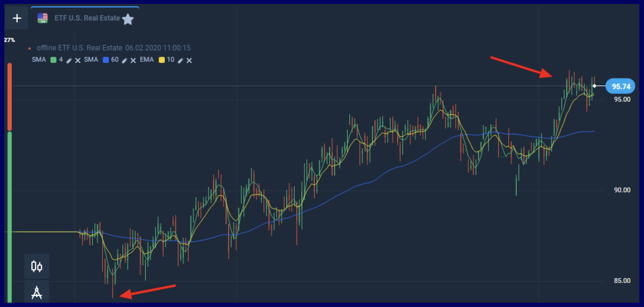Screen dimensions: 644x307
Task: Edit SMA 4 indicator with pencil icon
Action: tap(69, 60)
